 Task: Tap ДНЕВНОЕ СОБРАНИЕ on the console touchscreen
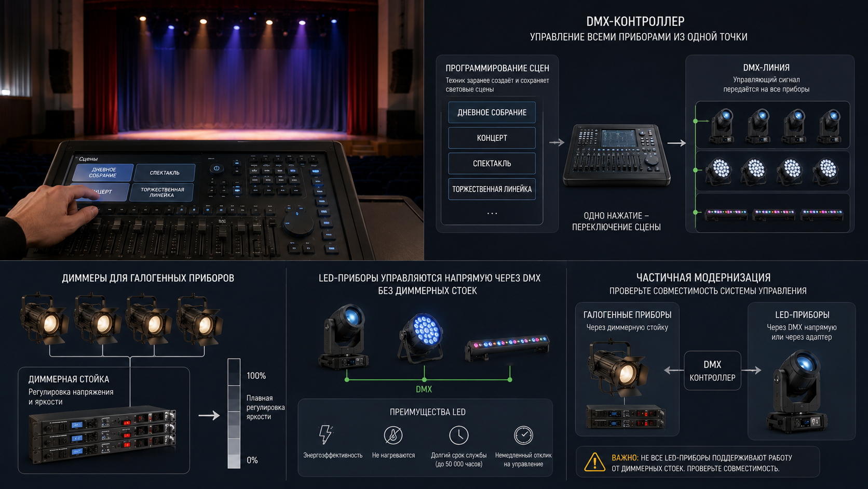[x=103, y=173]
